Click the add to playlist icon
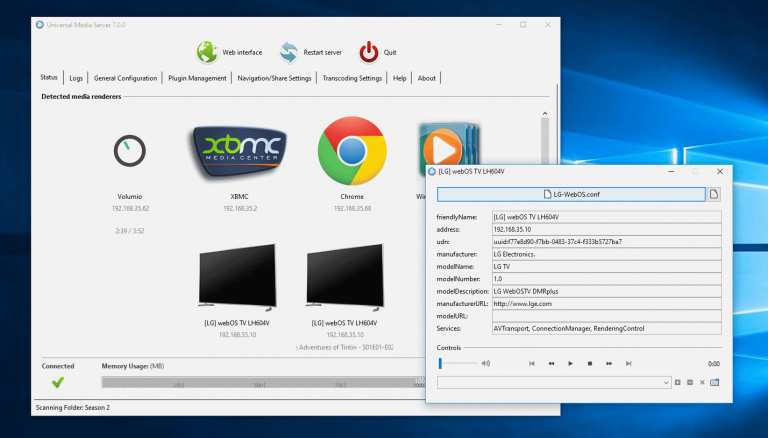Image resolution: width=768 pixels, height=438 pixels. (677, 382)
